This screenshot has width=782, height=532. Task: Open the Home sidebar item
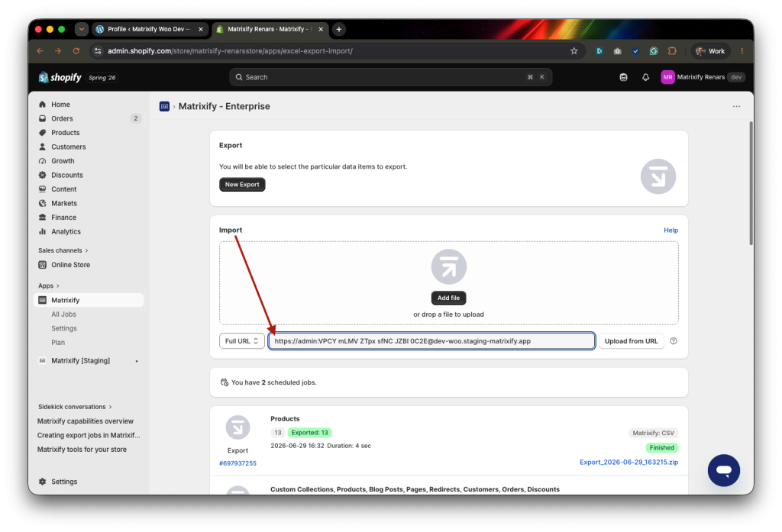point(60,105)
